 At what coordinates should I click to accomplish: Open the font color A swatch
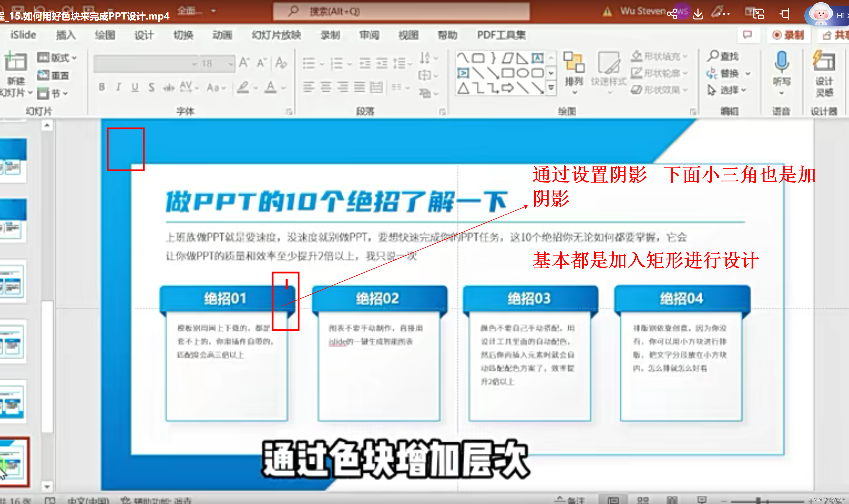(270, 87)
